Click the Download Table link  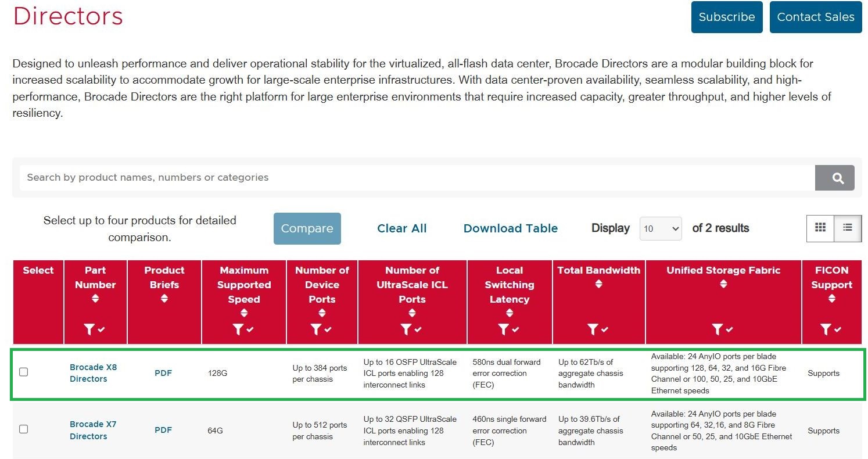(511, 228)
